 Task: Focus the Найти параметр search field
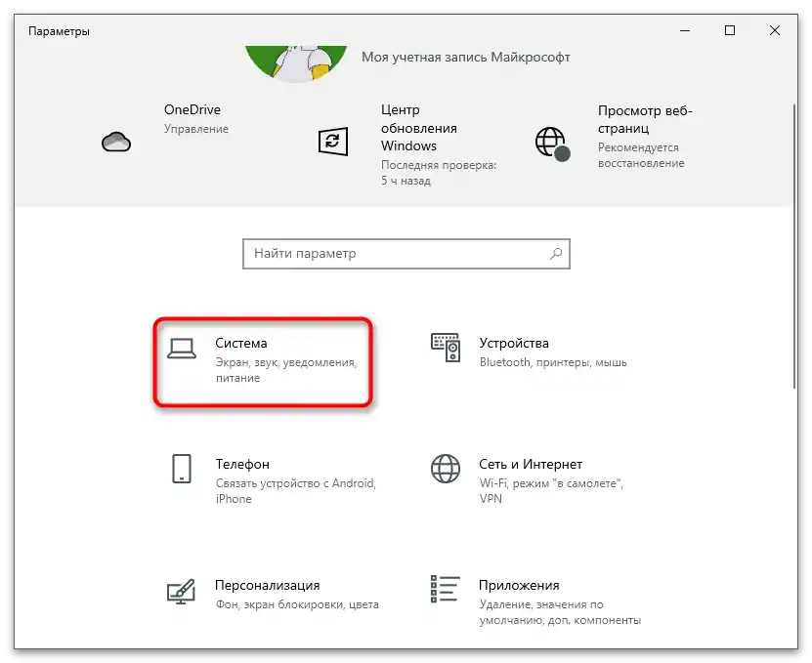click(x=406, y=254)
